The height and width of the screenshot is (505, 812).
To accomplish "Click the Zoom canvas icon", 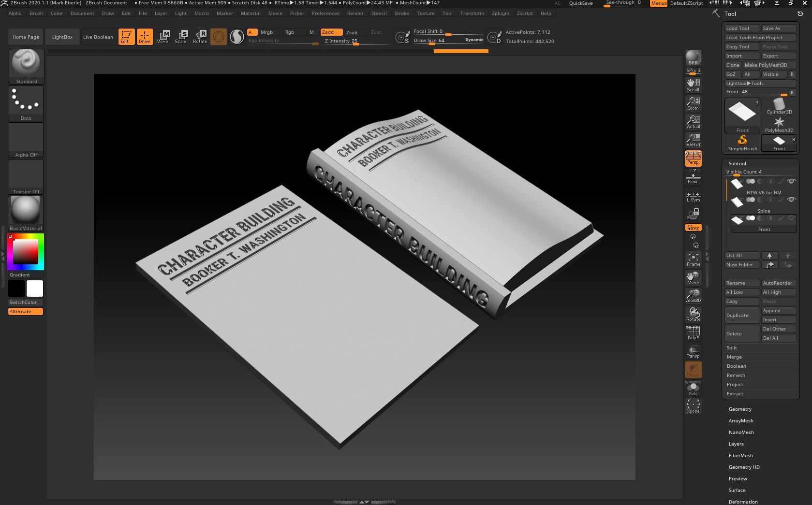I will pyautogui.click(x=693, y=103).
